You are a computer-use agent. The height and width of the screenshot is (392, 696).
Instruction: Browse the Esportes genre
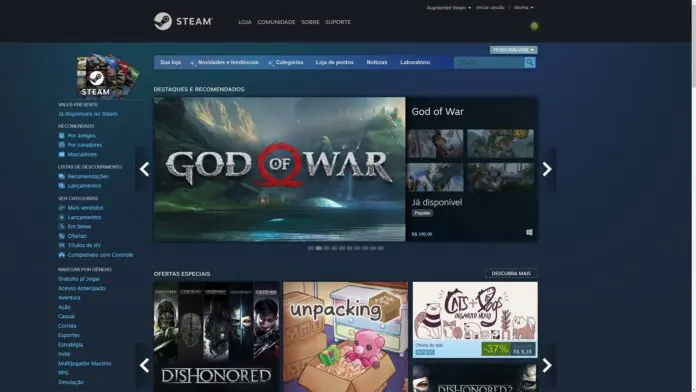69,335
